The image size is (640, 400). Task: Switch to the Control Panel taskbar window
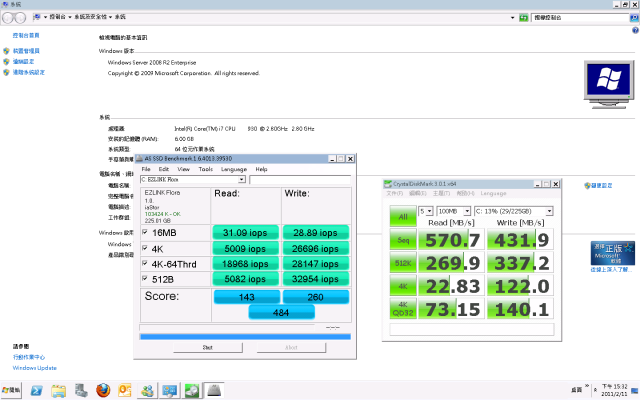pyautogui.click(x=169, y=391)
